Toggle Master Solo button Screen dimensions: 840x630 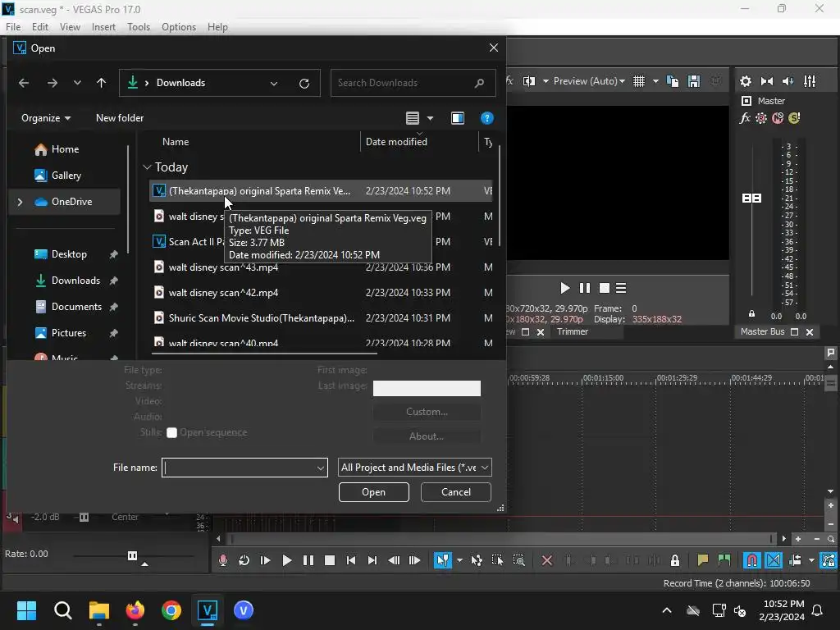794,118
